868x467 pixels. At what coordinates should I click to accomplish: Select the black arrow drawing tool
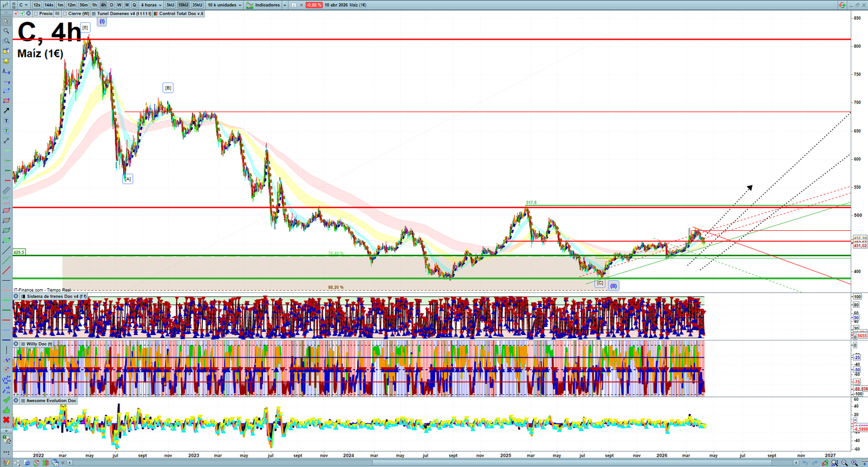(x=6, y=111)
